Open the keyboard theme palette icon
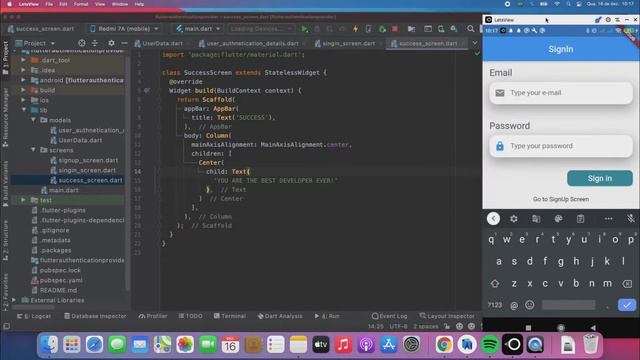The height and width of the screenshot is (360, 640). click(x=558, y=219)
